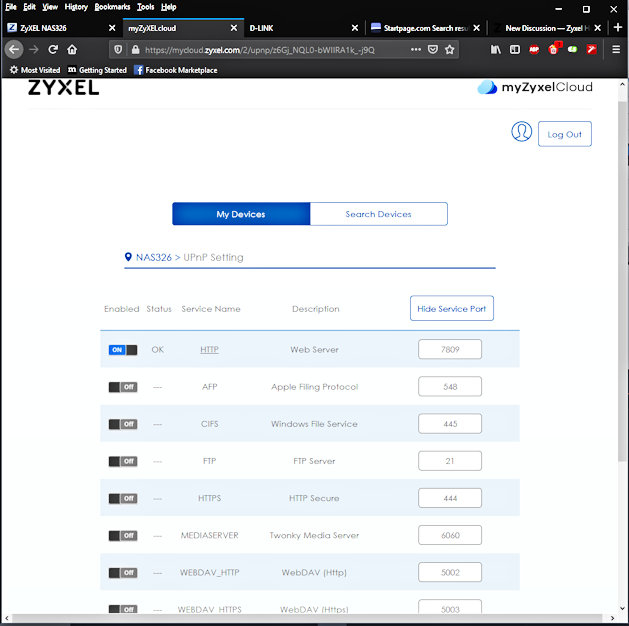Open a new browser tab
The width and height of the screenshot is (629, 626).
coord(618,27)
